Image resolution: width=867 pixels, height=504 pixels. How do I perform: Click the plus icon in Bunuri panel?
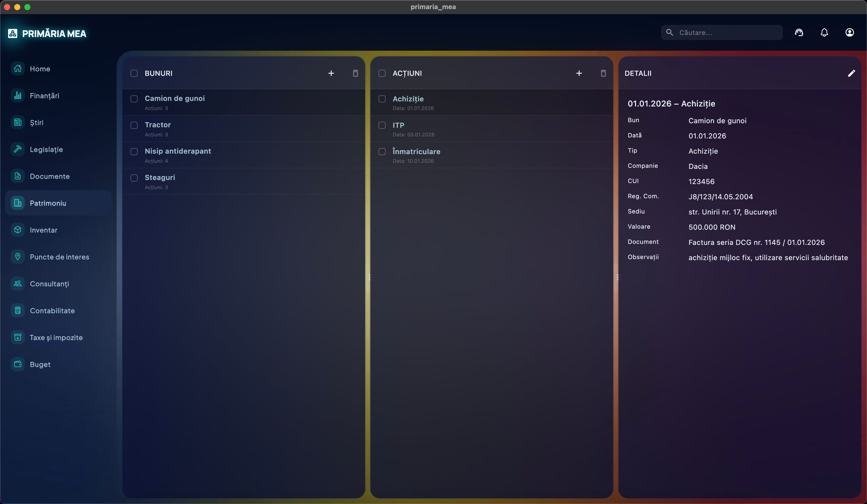331,73
